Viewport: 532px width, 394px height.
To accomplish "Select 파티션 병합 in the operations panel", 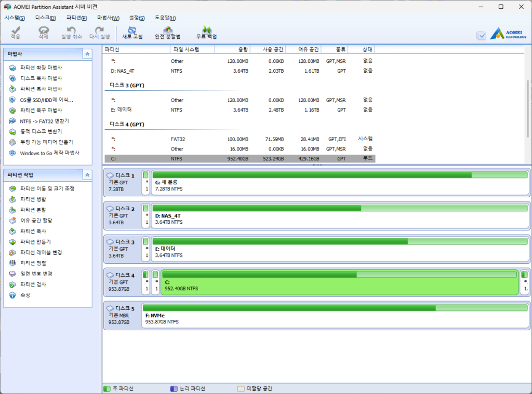I will 33,199.
